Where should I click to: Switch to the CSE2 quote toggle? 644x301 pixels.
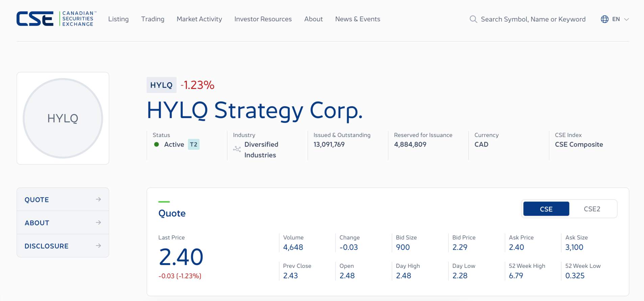coord(592,209)
